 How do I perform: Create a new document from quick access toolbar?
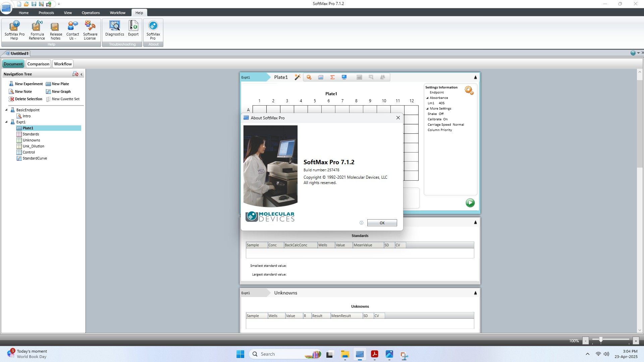(19, 4)
